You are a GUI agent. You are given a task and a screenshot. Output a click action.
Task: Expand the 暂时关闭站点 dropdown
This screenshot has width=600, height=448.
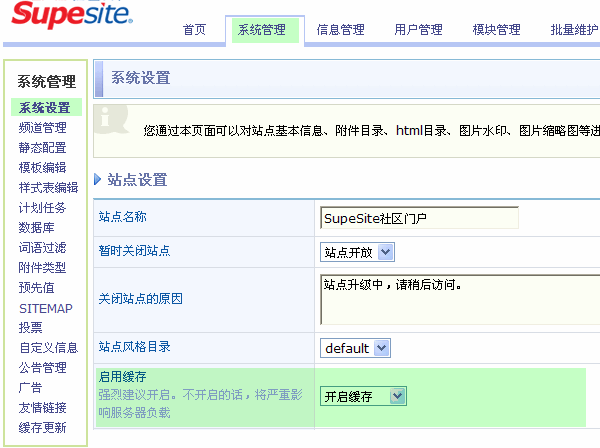point(355,252)
